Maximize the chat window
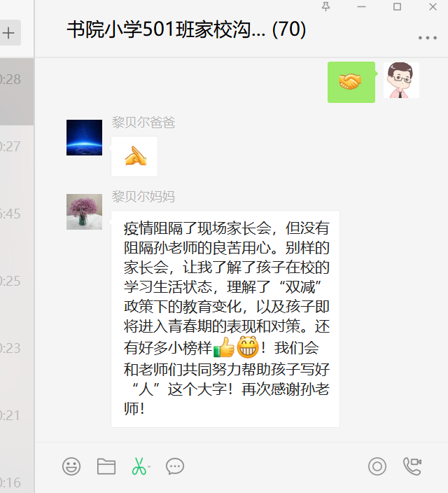448x493 pixels. [x=397, y=6]
